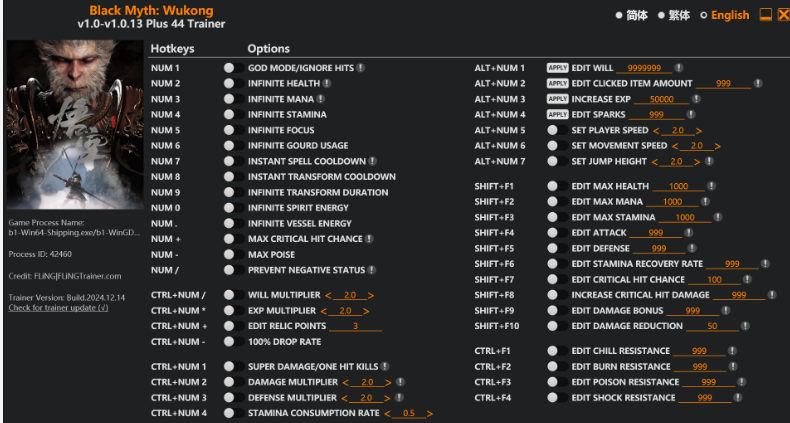Click info icon beside Super Damage/One Hit Kills
Viewport: 790px width, 423px height.
(386, 367)
